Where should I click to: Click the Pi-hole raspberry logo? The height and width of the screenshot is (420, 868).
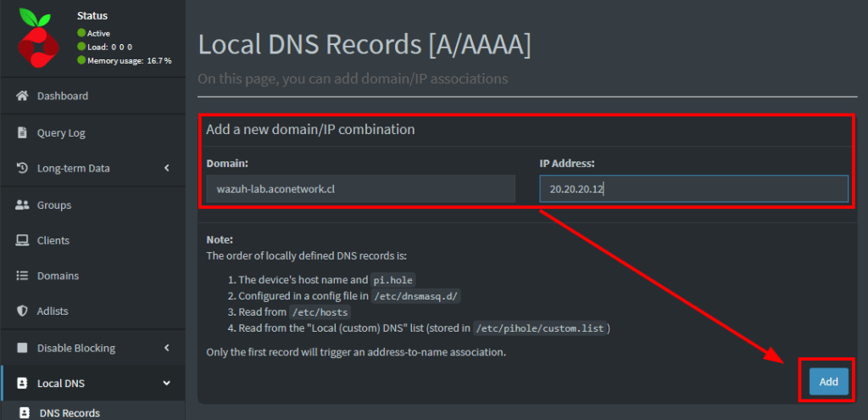37,38
